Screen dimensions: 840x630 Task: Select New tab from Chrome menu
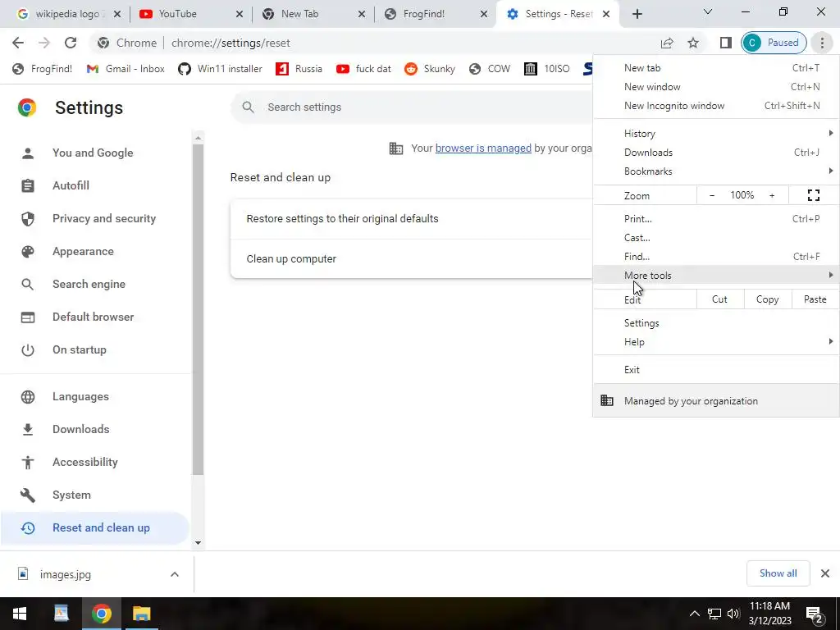(x=716, y=68)
